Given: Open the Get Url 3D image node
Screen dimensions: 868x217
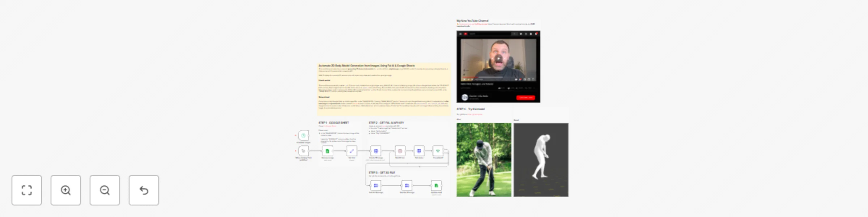Looking at the screenshot, I should (376, 186).
